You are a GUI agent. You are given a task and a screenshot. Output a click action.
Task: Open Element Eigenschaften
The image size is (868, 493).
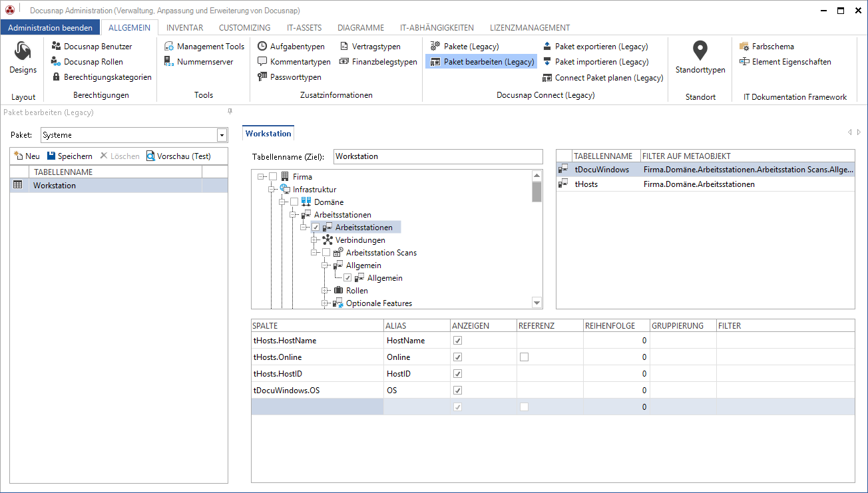tap(785, 62)
